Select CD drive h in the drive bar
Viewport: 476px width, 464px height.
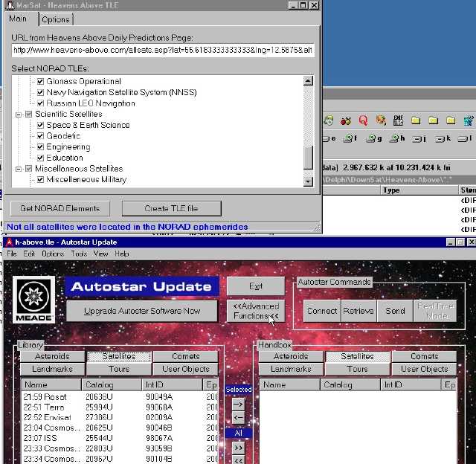[397, 139]
